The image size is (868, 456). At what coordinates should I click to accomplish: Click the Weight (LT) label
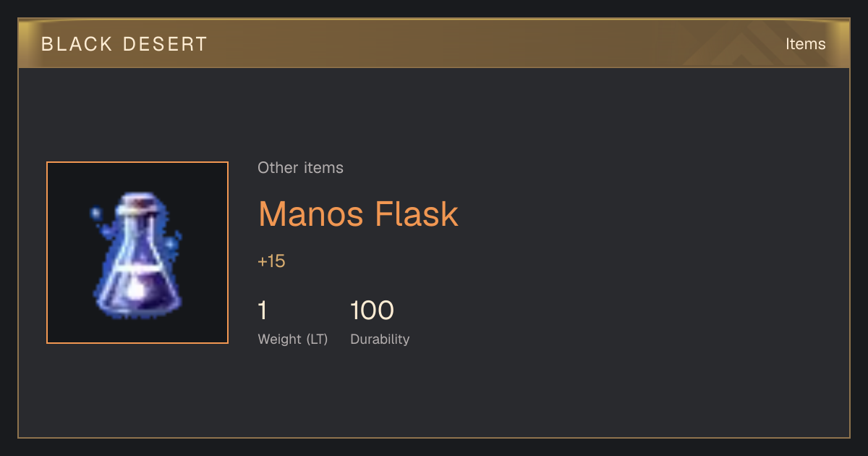(293, 339)
